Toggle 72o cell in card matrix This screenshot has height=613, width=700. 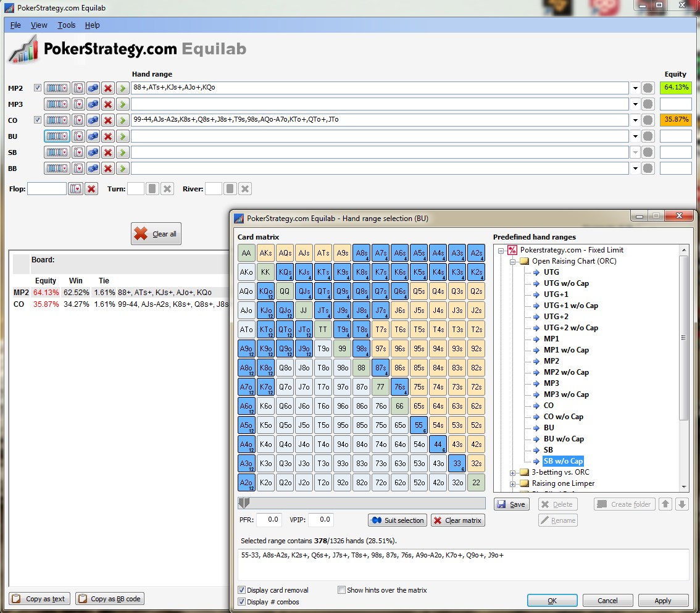point(381,482)
